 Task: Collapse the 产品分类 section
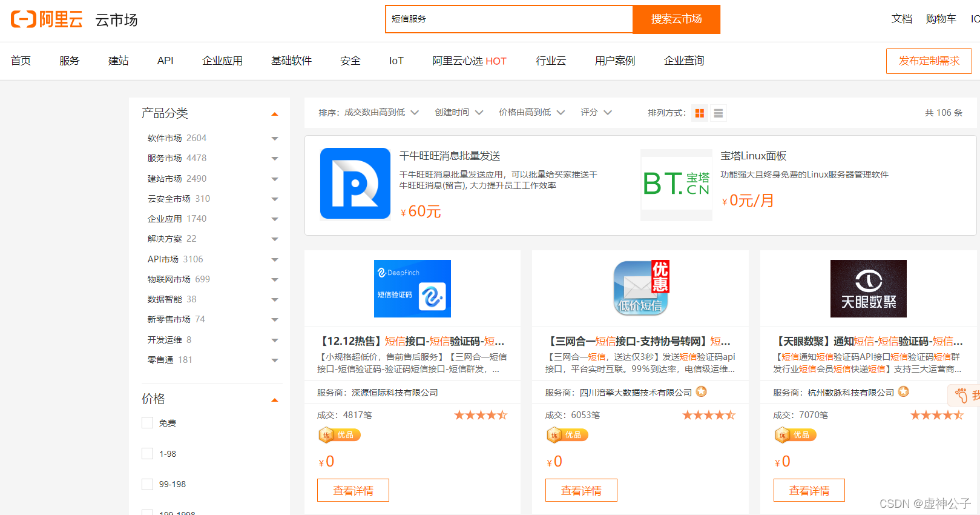point(275,114)
